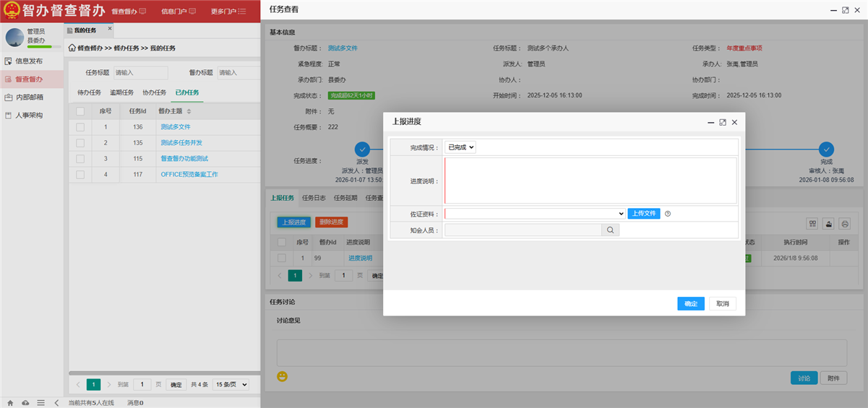
Task: Click into the 进度说明 text area
Action: [590, 181]
